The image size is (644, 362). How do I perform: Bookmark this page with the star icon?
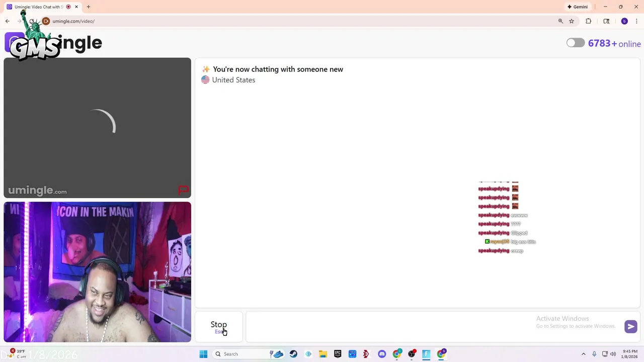[x=572, y=21]
